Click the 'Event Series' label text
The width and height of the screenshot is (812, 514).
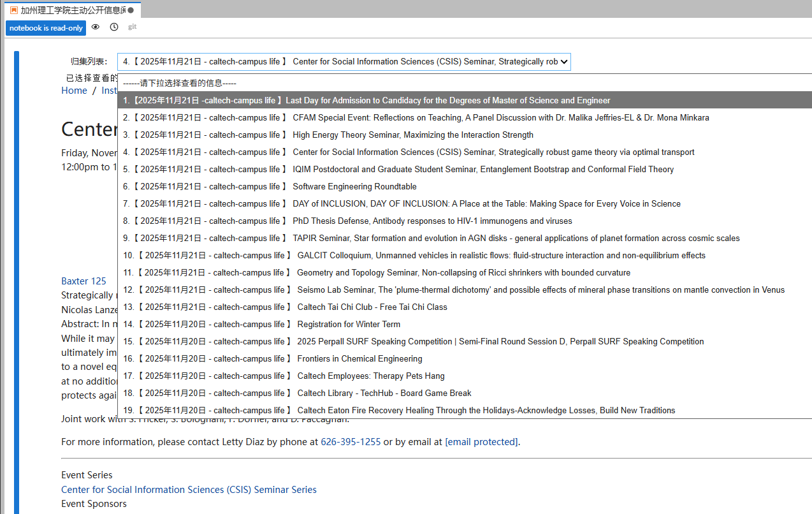point(87,474)
